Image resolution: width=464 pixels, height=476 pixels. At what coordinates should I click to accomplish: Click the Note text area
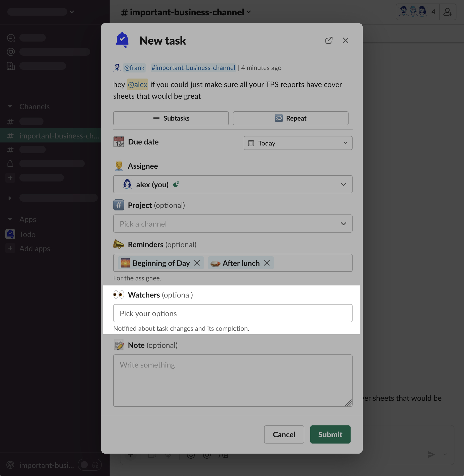point(233,380)
